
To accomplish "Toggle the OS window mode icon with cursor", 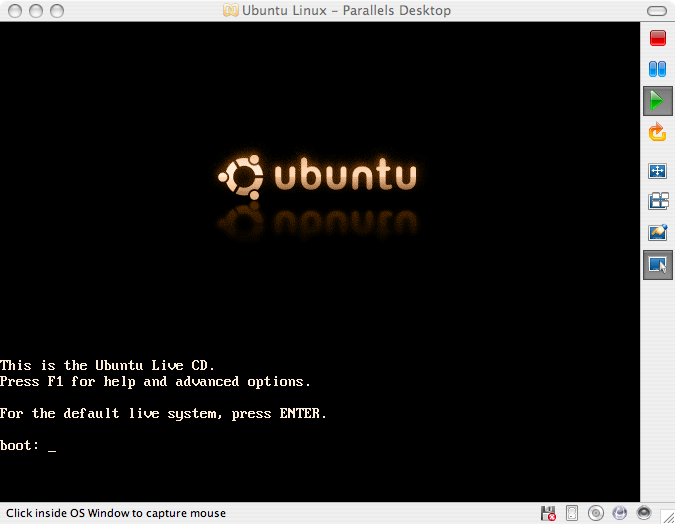I will point(657,265).
